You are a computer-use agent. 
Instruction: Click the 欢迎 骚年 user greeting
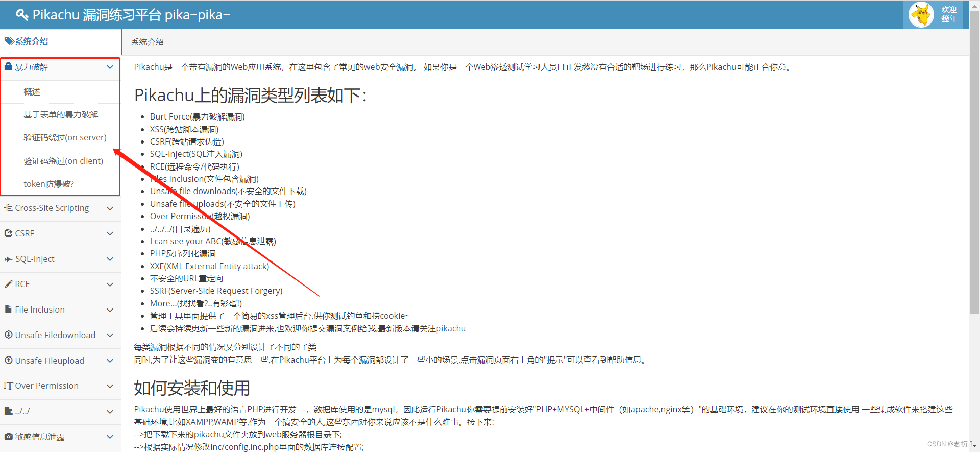pyautogui.click(x=949, y=14)
